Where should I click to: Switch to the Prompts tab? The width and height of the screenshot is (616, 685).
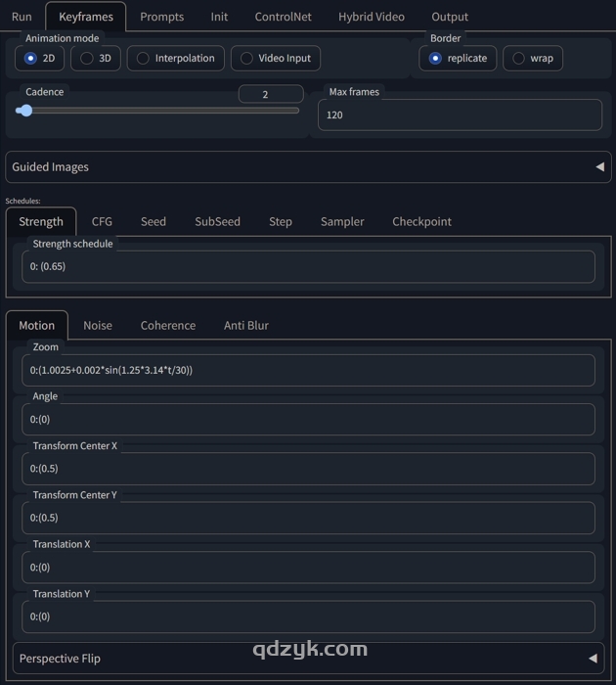[x=161, y=17]
